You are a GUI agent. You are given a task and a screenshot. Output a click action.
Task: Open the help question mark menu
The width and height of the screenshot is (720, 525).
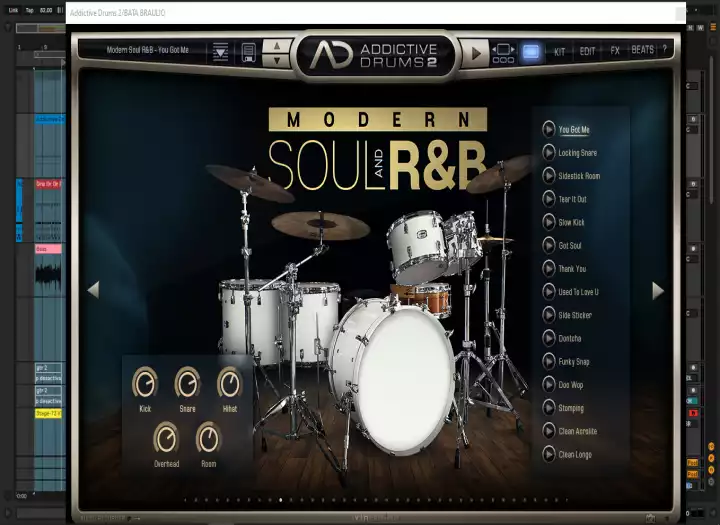tap(664, 49)
